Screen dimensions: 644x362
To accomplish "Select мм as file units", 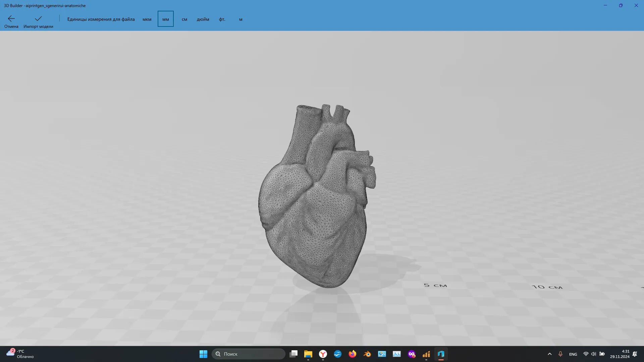I will pyautogui.click(x=166, y=19).
